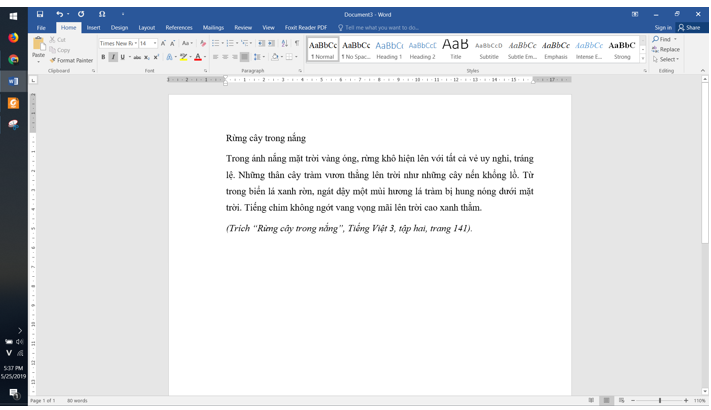Image resolution: width=711 pixels, height=410 pixels.
Task: Open the Bullets list dropdown
Action: pyautogui.click(x=223, y=44)
